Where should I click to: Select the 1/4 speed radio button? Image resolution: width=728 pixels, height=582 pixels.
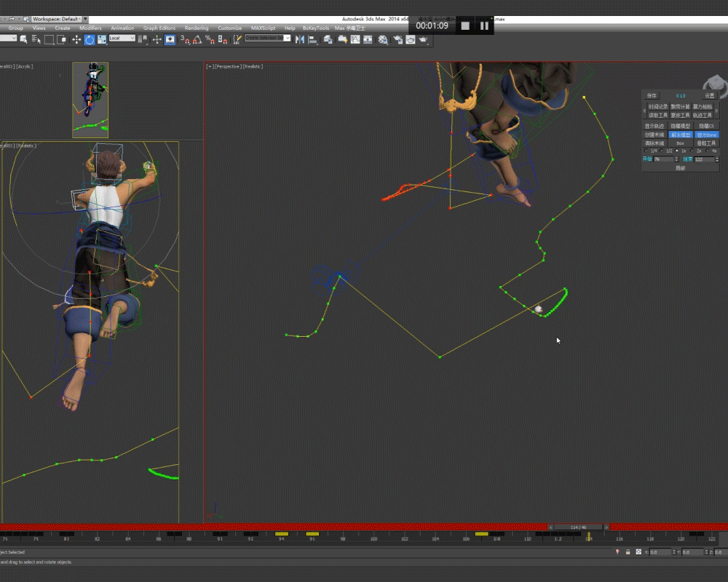(x=646, y=151)
